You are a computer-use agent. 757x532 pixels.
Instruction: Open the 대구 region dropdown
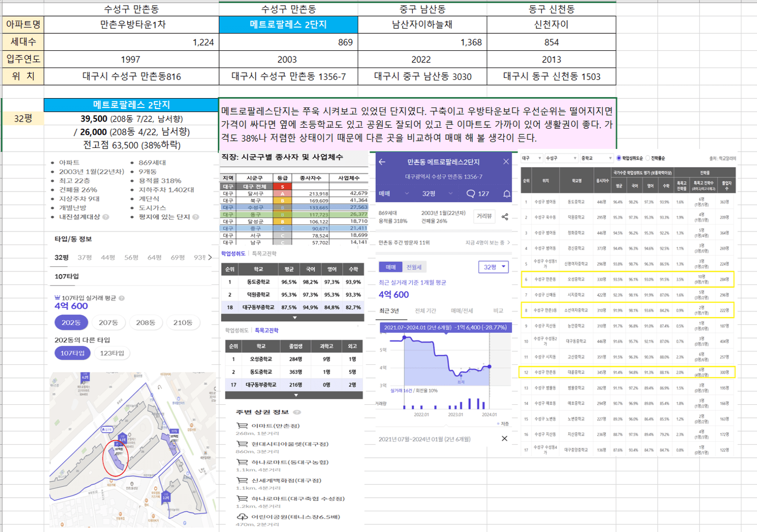click(531, 158)
